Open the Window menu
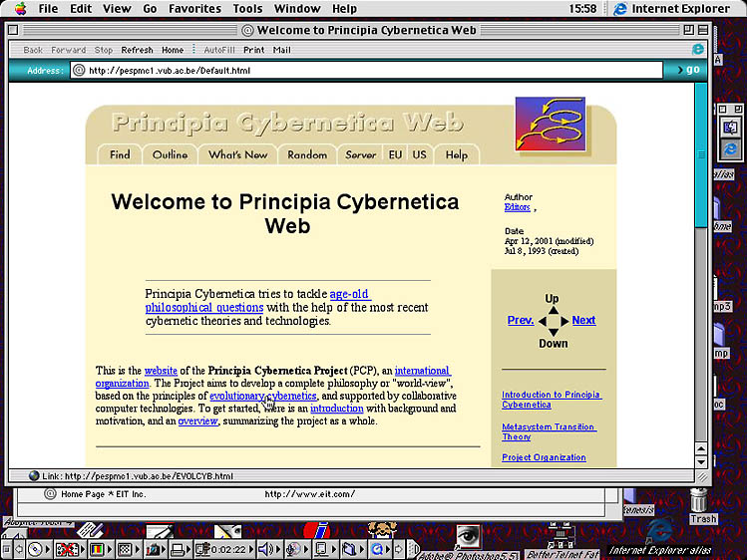 tap(297, 9)
